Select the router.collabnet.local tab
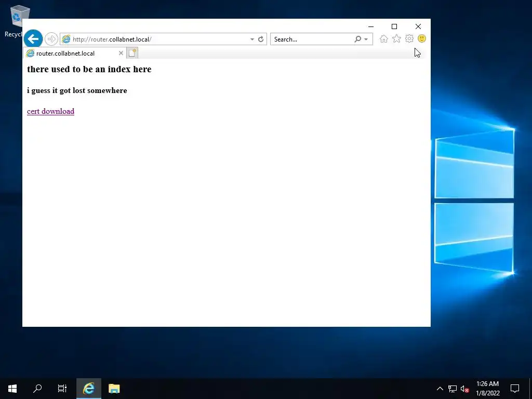Viewport: 532px width, 399px height. coord(75,54)
